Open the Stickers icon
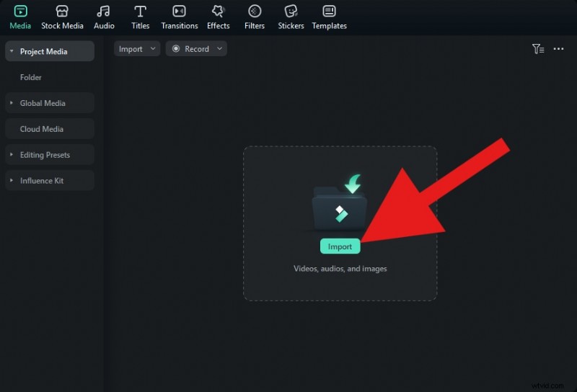Screen dimensions: 577x392 coord(291,12)
